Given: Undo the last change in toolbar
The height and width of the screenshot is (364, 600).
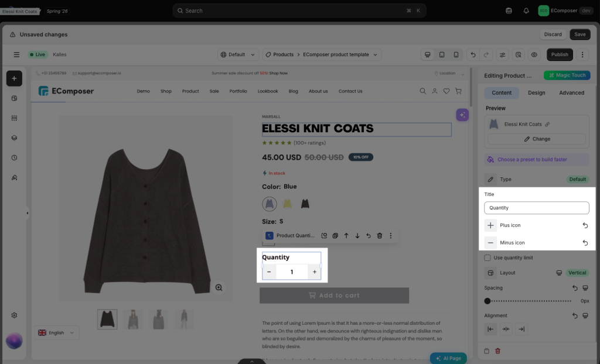Looking at the screenshot, I should pyautogui.click(x=473, y=54).
